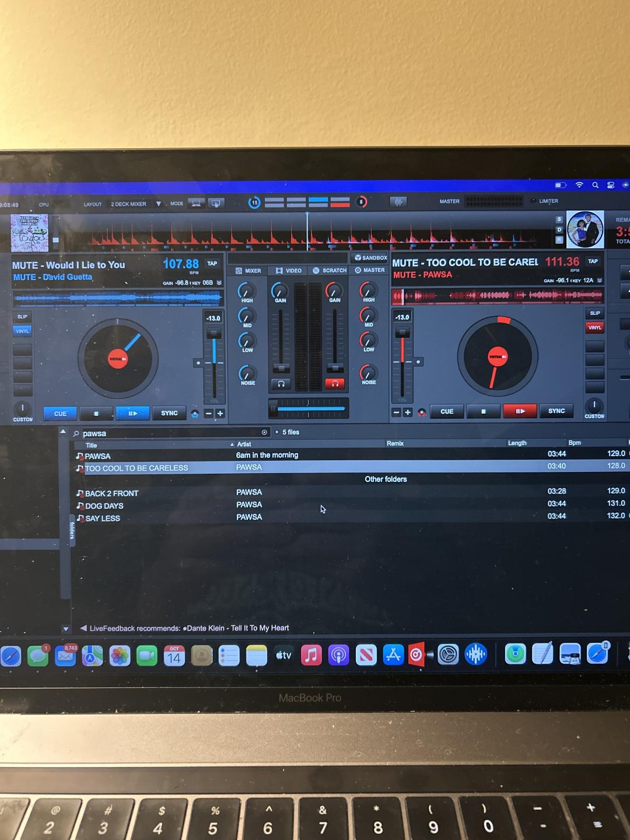Viewport: 630px width, 840px height.
Task: Toggle the SANDBOX mode button
Action: pos(370,257)
